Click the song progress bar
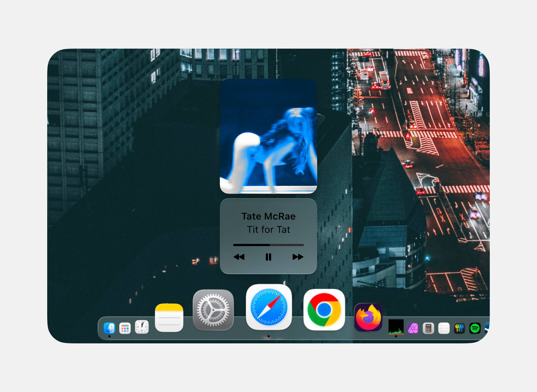Viewport: 537px width, 392px height. tap(268, 245)
